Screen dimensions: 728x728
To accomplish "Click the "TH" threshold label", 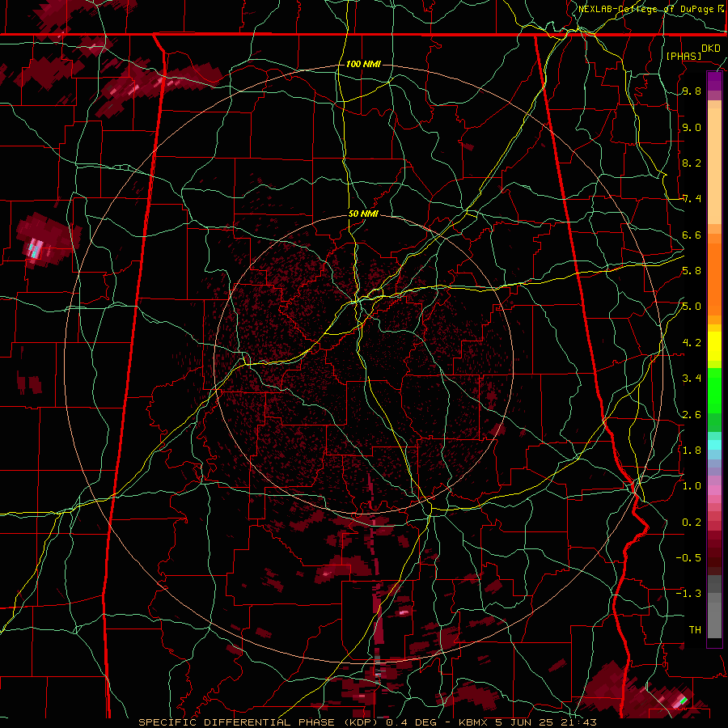I will click(x=695, y=630).
